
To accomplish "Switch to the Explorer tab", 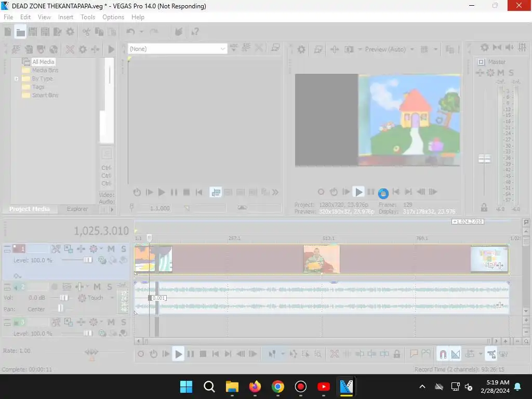I will click(77, 209).
